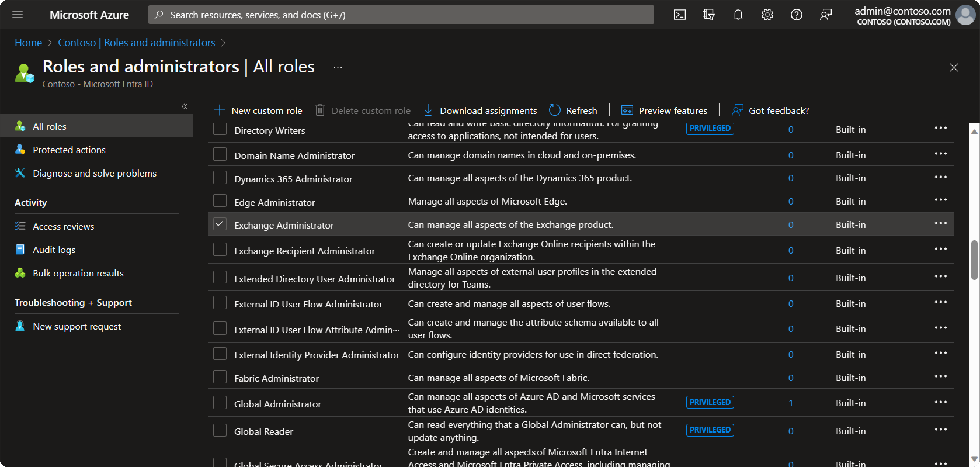Open the Fabric Administrator role
Image resolution: width=980 pixels, height=467 pixels.
(276, 378)
